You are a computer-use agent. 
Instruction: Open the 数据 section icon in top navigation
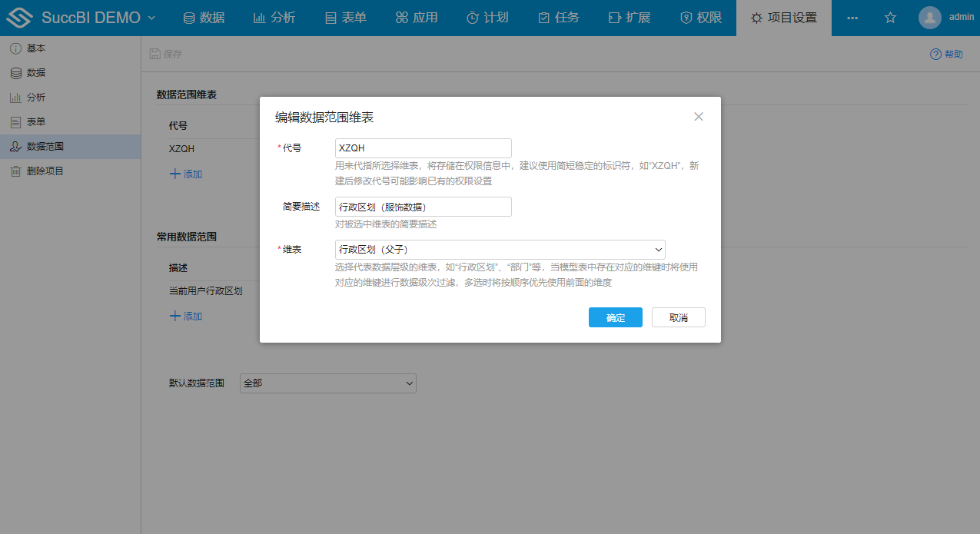pyautogui.click(x=189, y=16)
